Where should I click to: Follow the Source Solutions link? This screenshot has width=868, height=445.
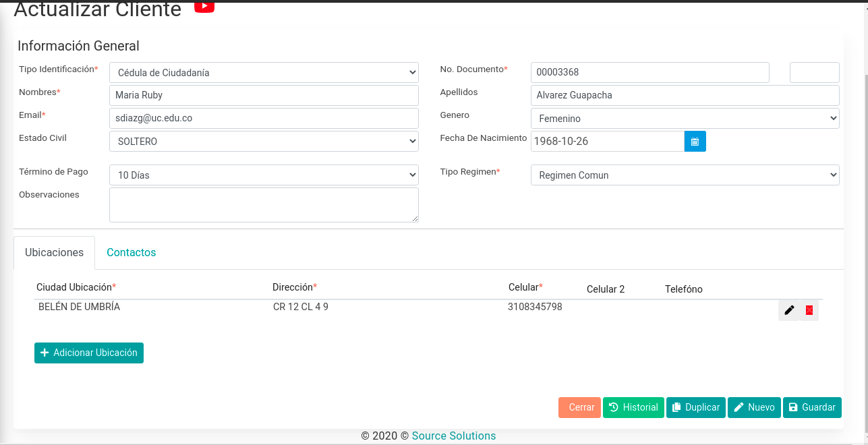(454, 436)
